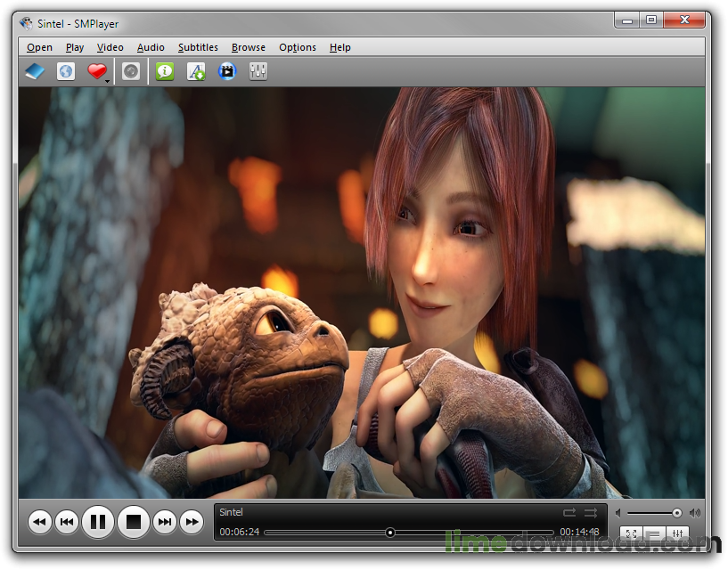Expand the Favorites dropdown arrow
Viewport: 728px width, 570px height.
[108, 80]
